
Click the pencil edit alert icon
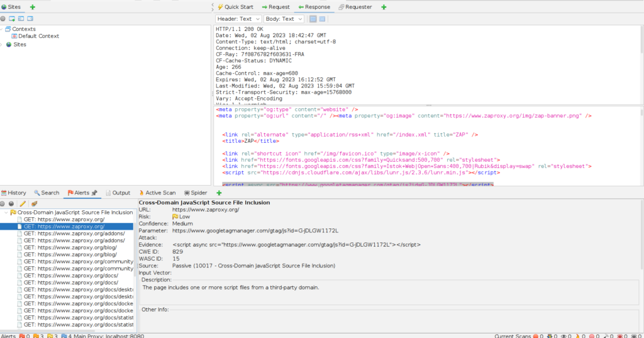point(23,204)
